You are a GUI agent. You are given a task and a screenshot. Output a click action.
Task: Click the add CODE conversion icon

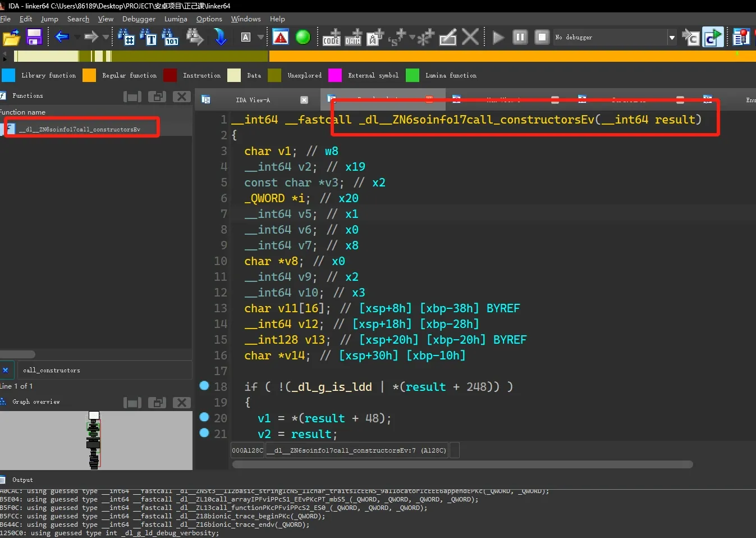point(332,38)
